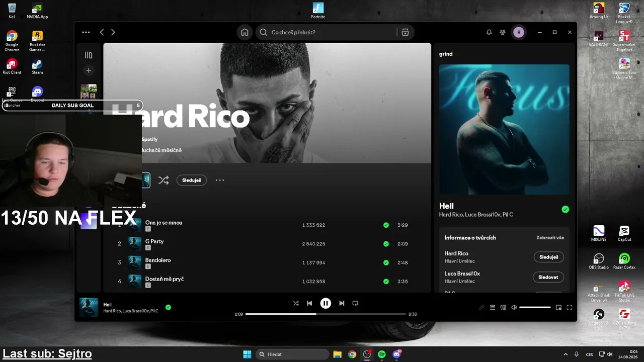Screen dimensions: 644x362
Task: Skip to previous track
Action: click(309, 303)
